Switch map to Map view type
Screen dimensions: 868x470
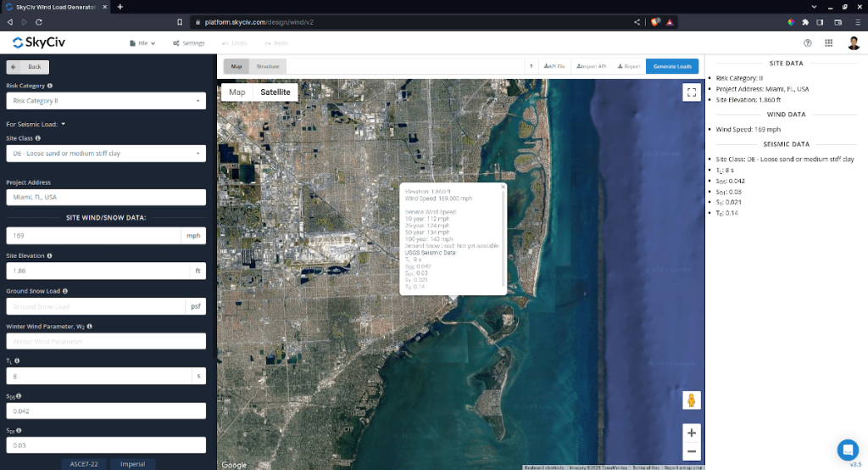click(x=237, y=92)
